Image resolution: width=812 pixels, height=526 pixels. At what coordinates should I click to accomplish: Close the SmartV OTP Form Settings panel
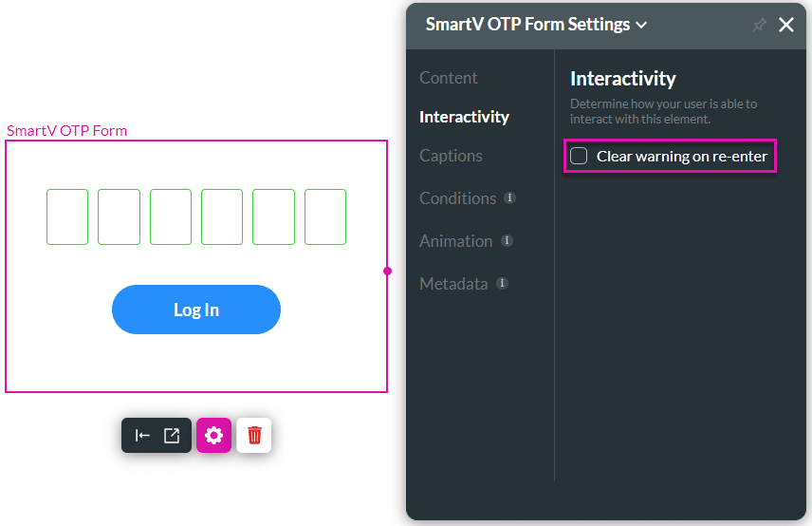coord(786,25)
